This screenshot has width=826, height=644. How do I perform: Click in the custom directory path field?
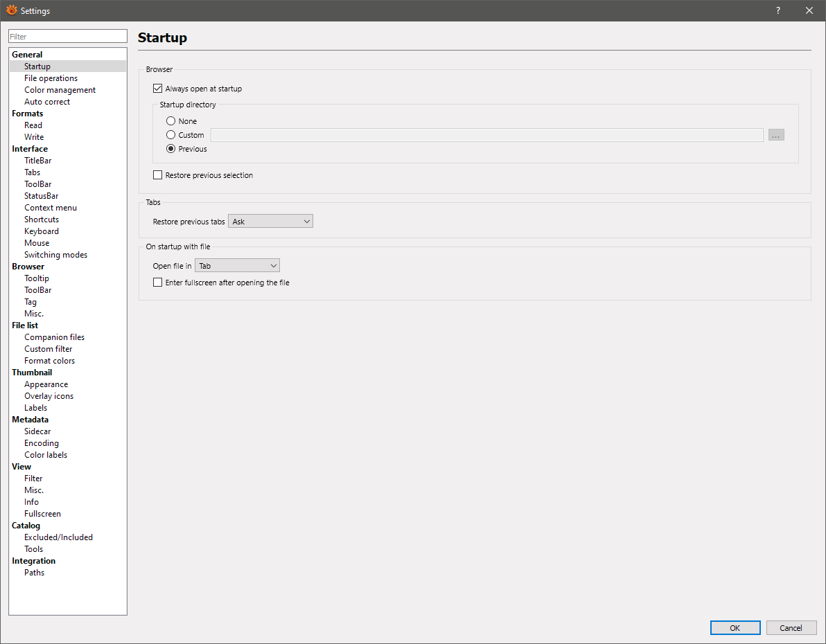coord(486,135)
